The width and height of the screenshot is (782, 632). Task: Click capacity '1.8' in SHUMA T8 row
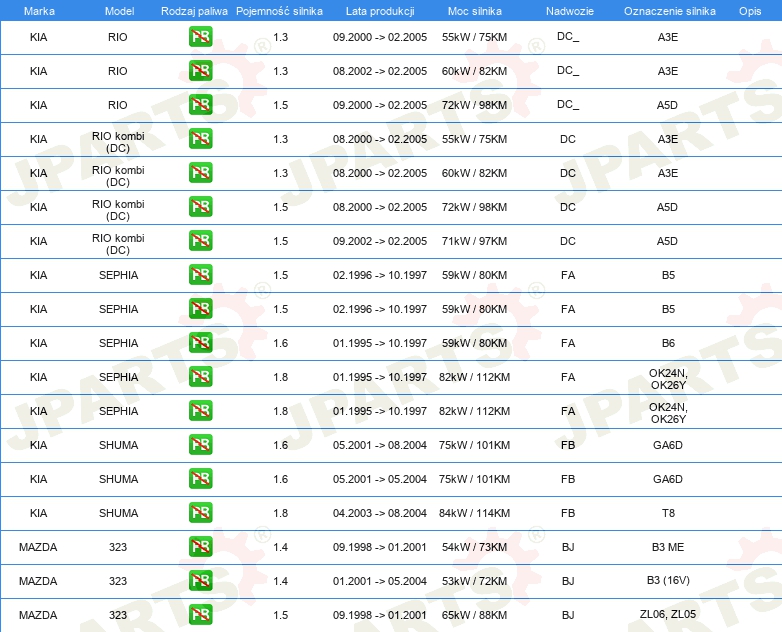tap(280, 513)
